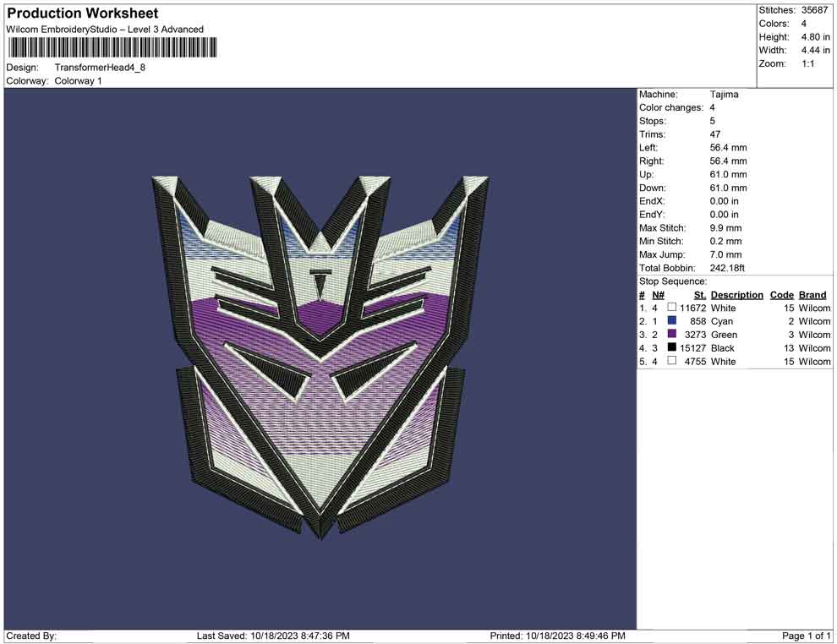Click the Cyan description text
This screenshot has height=644, width=837.
click(722, 321)
